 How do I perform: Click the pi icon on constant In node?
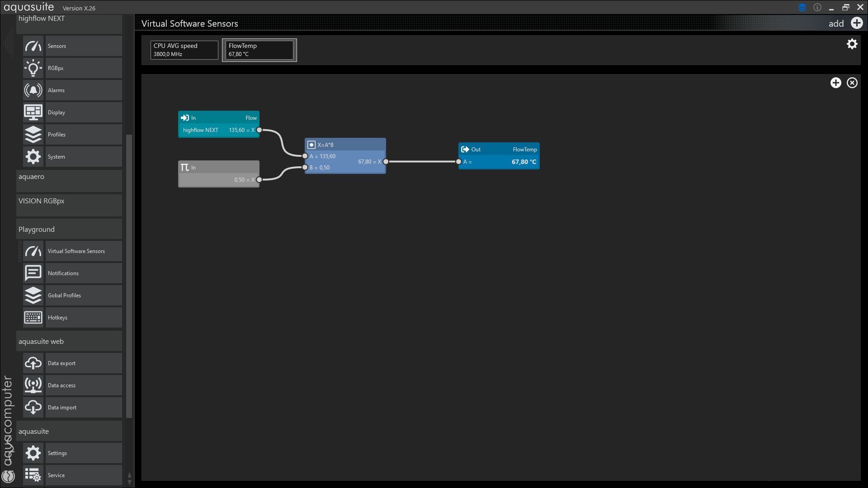tap(185, 168)
